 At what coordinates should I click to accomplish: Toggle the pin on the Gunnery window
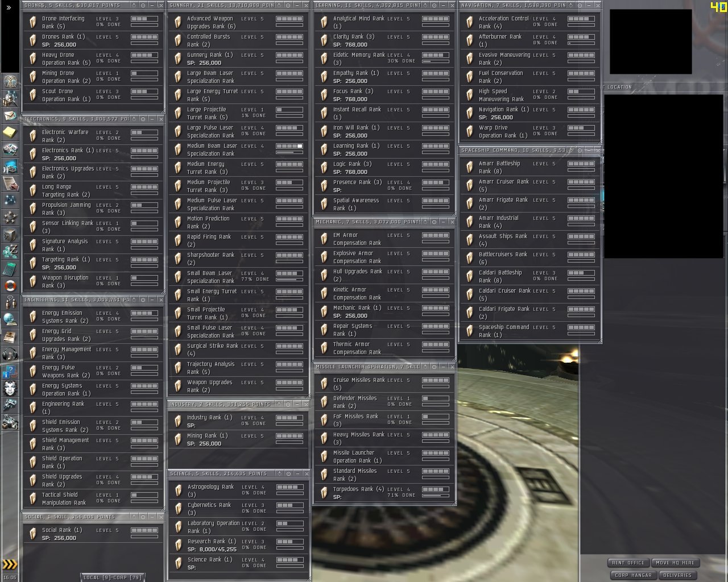point(279,5)
